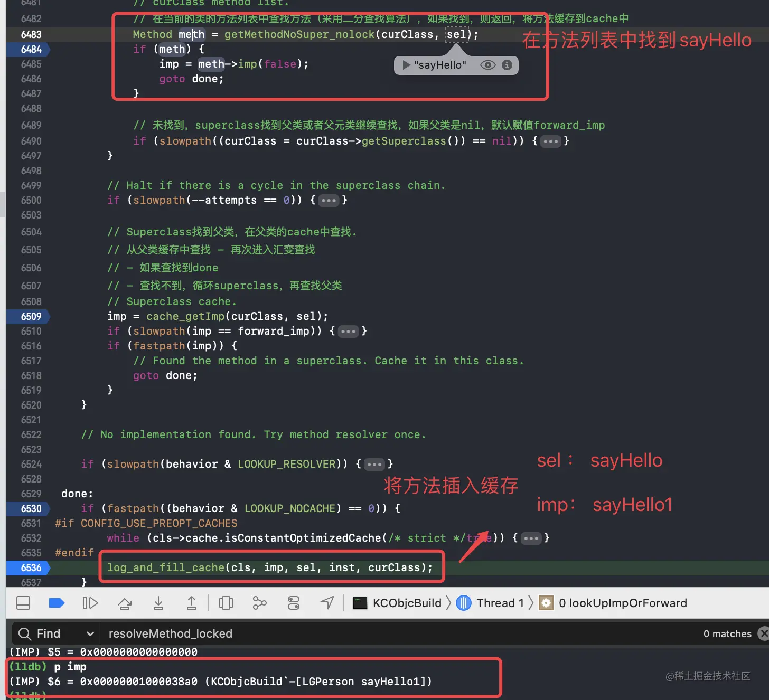
Task: Open the KCObjcBuild process jump bar menu
Action: 407,603
